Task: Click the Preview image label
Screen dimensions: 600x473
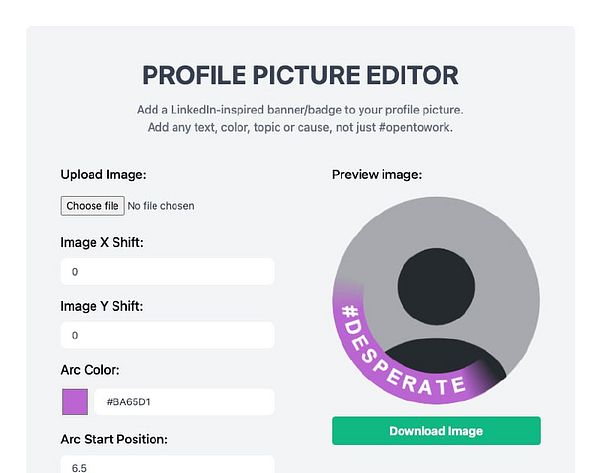Action: coord(377,174)
